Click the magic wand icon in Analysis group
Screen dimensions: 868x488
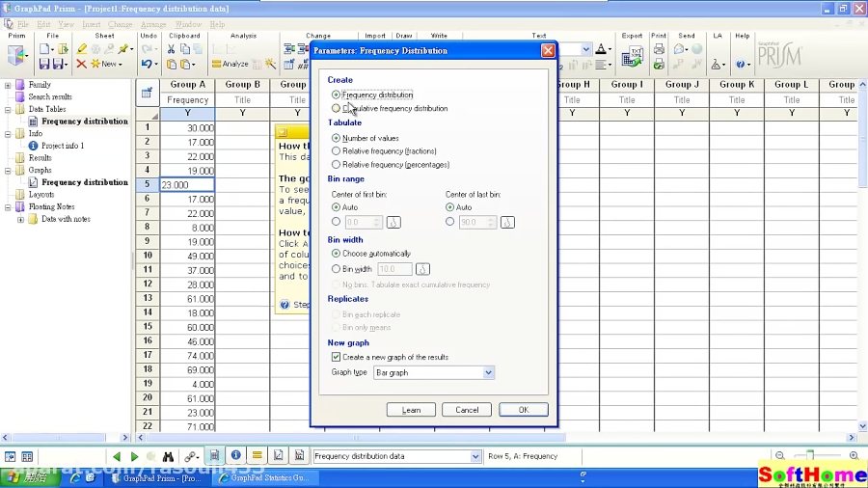point(271,65)
